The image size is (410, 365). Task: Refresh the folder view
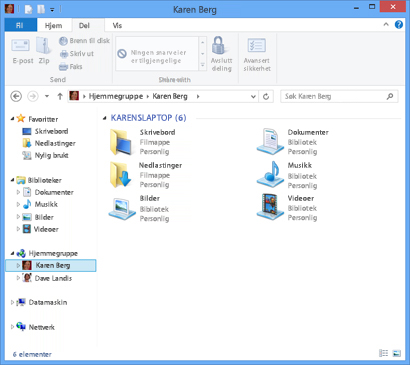pos(266,96)
